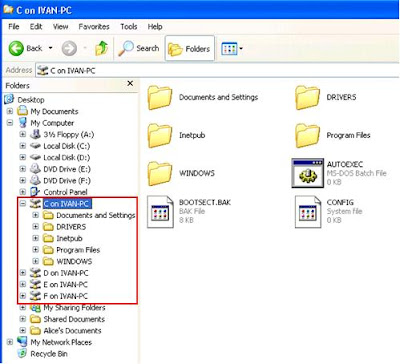Select D on IVAN-PC network drive icon
The height and width of the screenshot is (364, 400).
coord(35,273)
